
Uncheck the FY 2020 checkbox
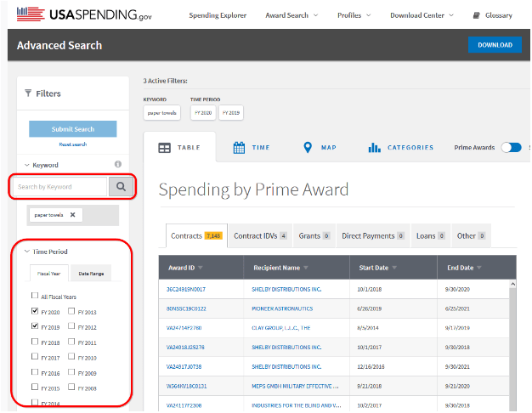click(x=35, y=310)
